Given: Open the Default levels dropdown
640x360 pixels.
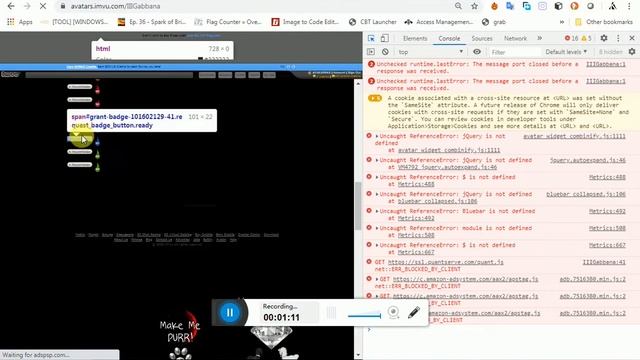Looking at the screenshot, I should coord(566,52).
